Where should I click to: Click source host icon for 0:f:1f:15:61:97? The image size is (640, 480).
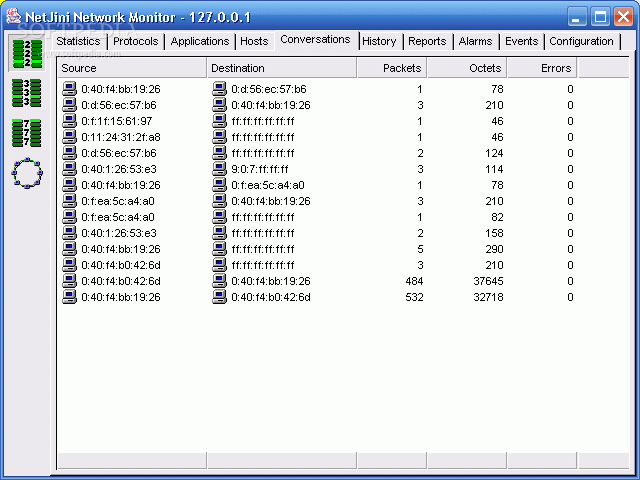69,121
